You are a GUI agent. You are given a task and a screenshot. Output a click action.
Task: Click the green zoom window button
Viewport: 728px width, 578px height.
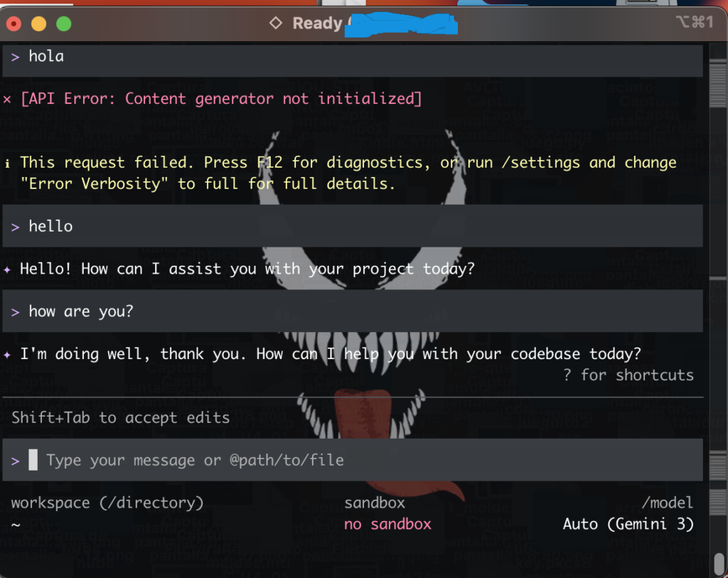[64, 23]
